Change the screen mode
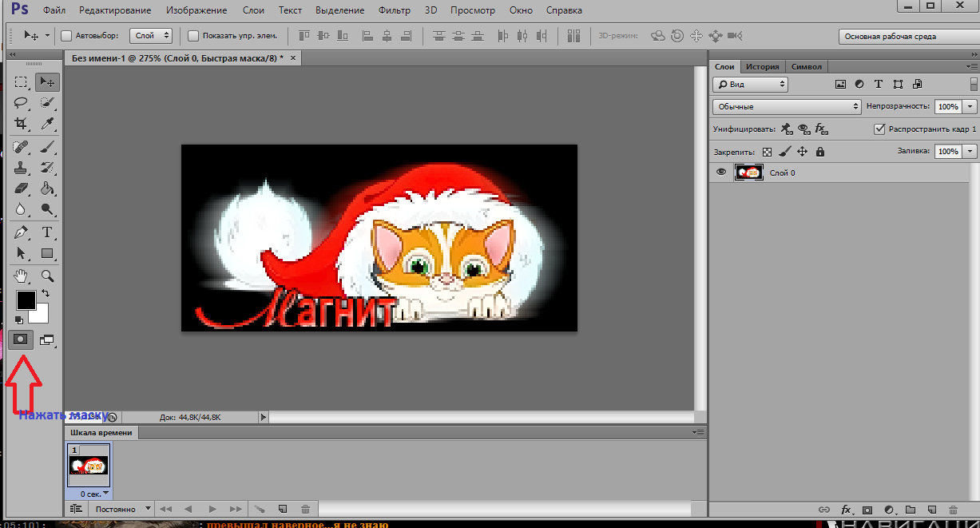980x528 pixels. pyautogui.click(x=47, y=339)
